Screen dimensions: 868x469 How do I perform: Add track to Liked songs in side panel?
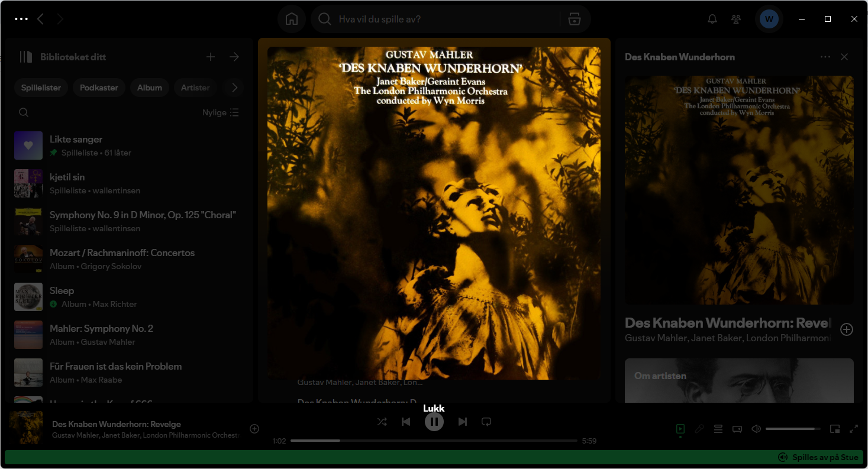point(847,329)
